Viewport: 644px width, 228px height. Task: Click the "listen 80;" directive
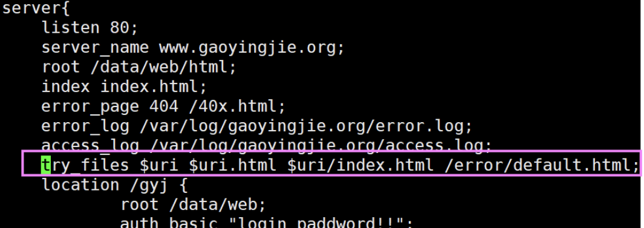90,28
